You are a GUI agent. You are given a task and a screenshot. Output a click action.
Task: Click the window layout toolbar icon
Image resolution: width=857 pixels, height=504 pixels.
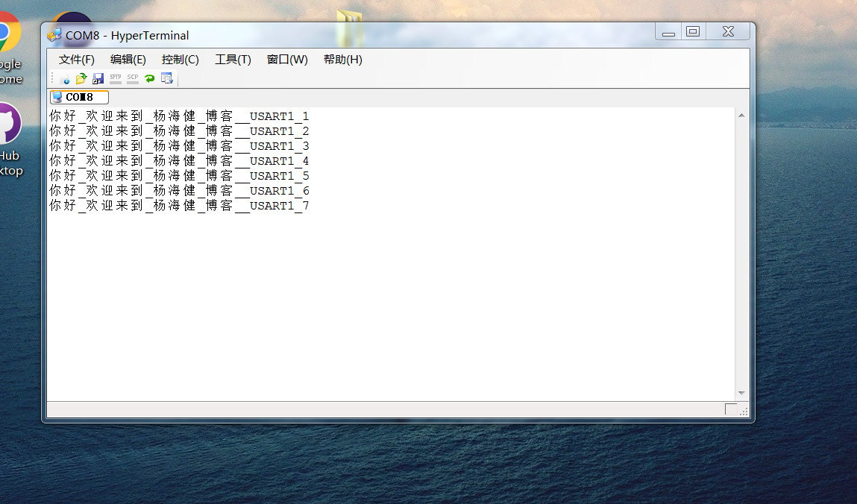[x=166, y=78]
